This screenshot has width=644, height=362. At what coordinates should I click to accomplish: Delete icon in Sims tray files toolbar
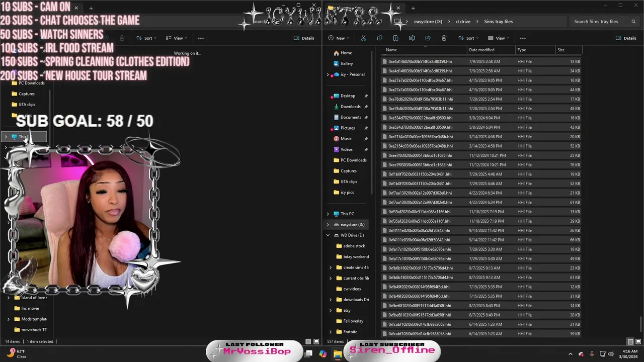pos(444,38)
